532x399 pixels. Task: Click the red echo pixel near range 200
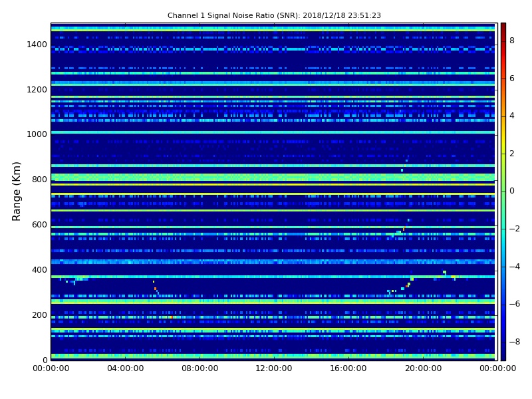(172, 317)
